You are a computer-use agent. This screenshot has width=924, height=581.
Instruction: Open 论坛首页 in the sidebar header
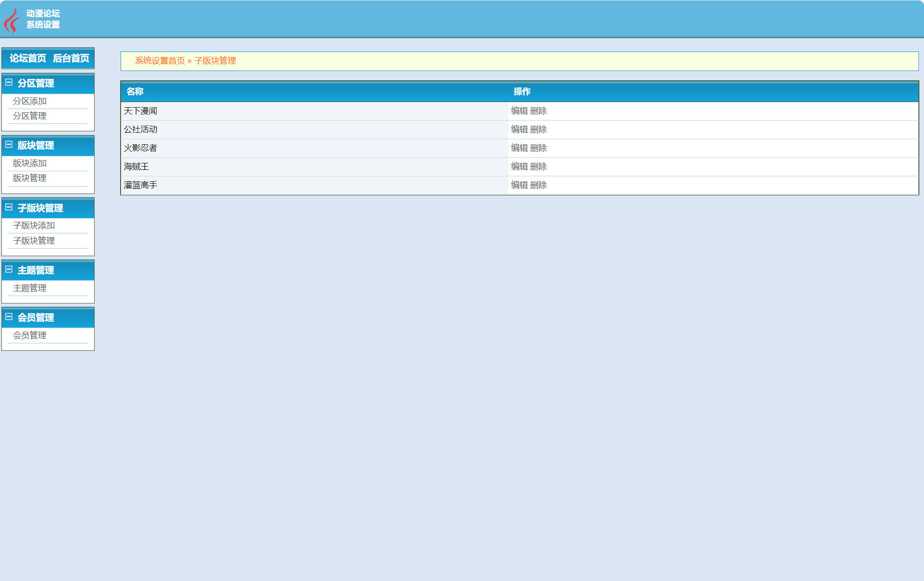28,58
